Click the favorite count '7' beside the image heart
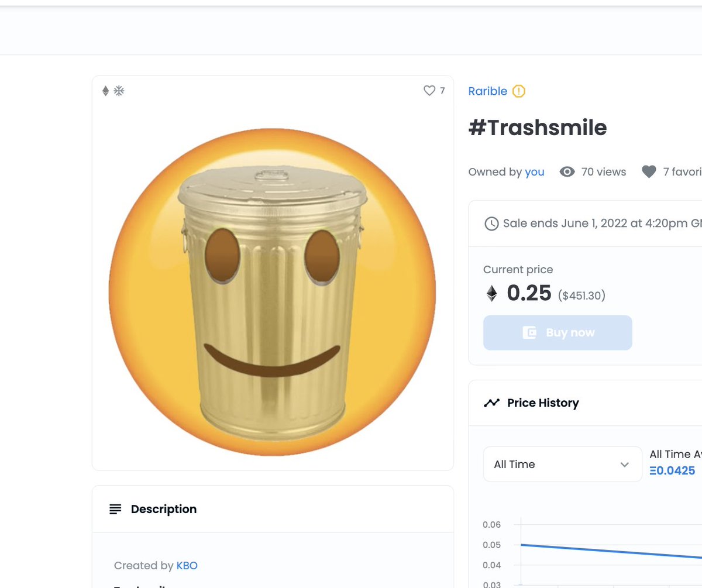Viewport: 702px width, 588px height. 442,91
